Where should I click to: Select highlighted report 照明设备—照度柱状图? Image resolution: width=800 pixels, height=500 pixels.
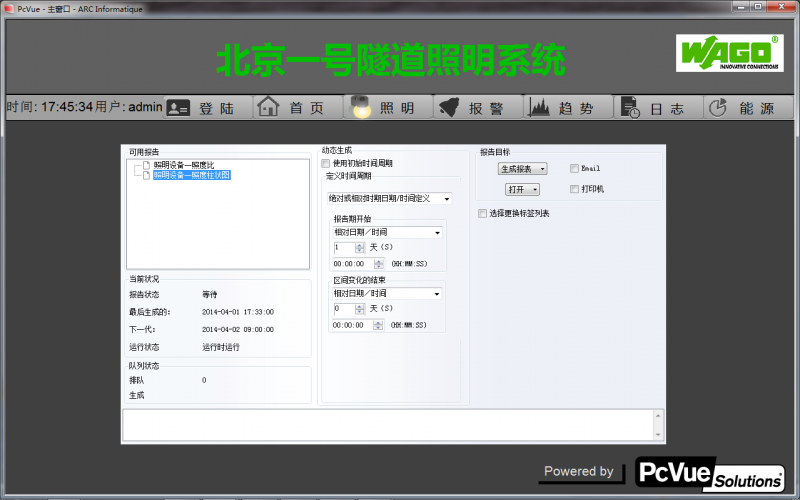[192, 175]
